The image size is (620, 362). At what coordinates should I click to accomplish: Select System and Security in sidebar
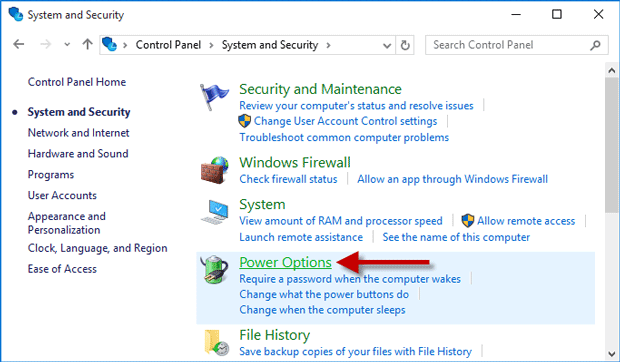[x=79, y=112]
